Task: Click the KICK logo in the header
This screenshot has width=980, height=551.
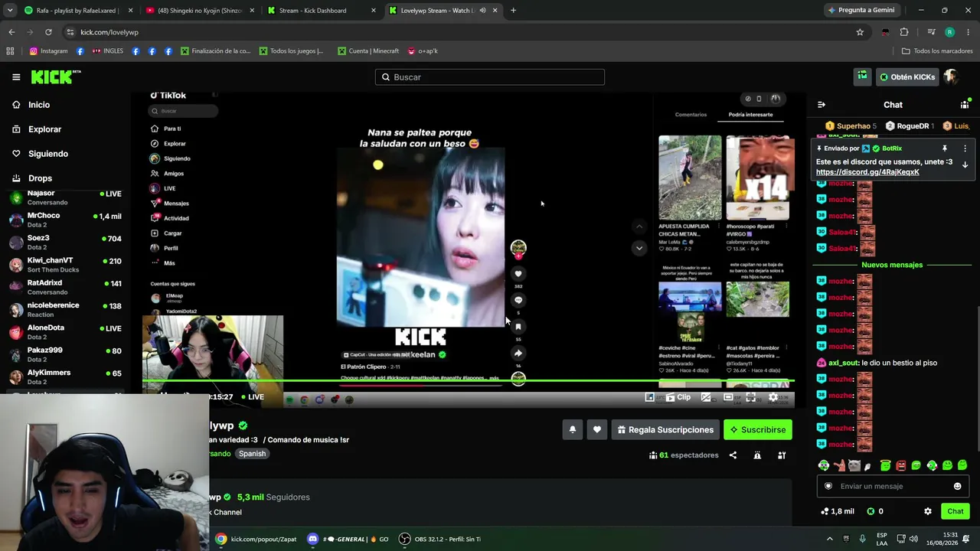Action: click(56, 77)
